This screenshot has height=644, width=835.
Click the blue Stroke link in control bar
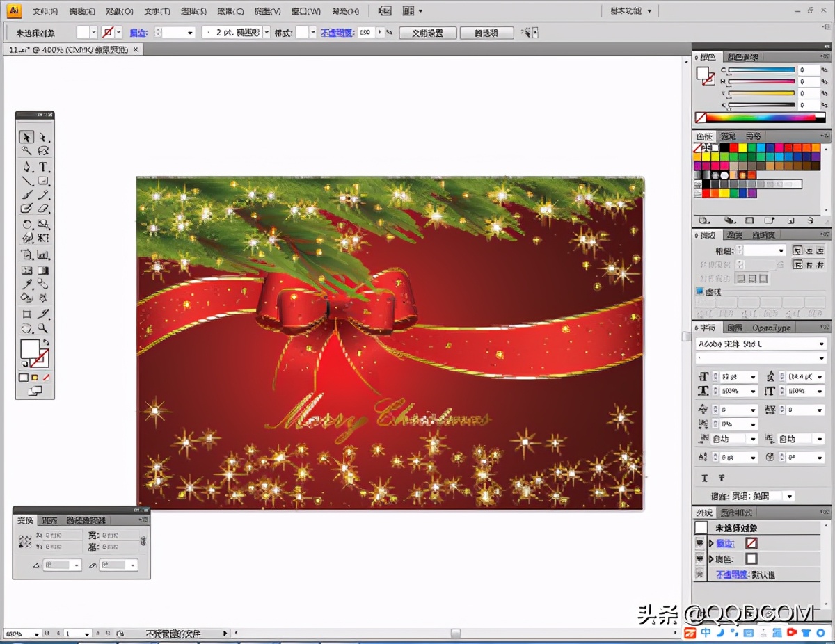click(x=138, y=33)
